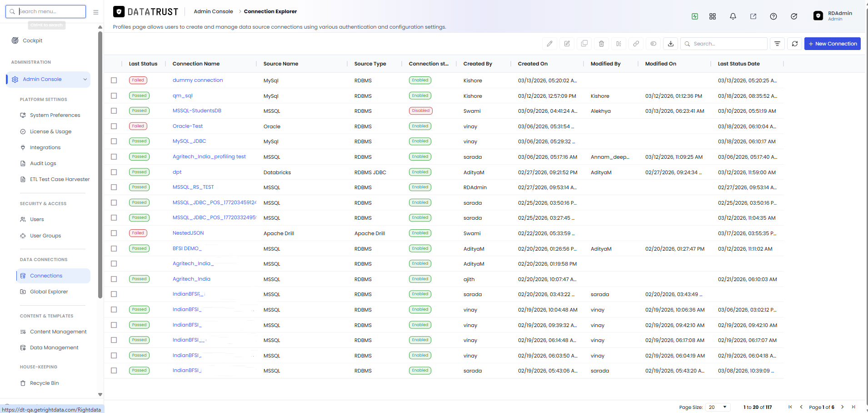Click the refresh table icon
This screenshot has width=868, height=413.
pyautogui.click(x=795, y=44)
